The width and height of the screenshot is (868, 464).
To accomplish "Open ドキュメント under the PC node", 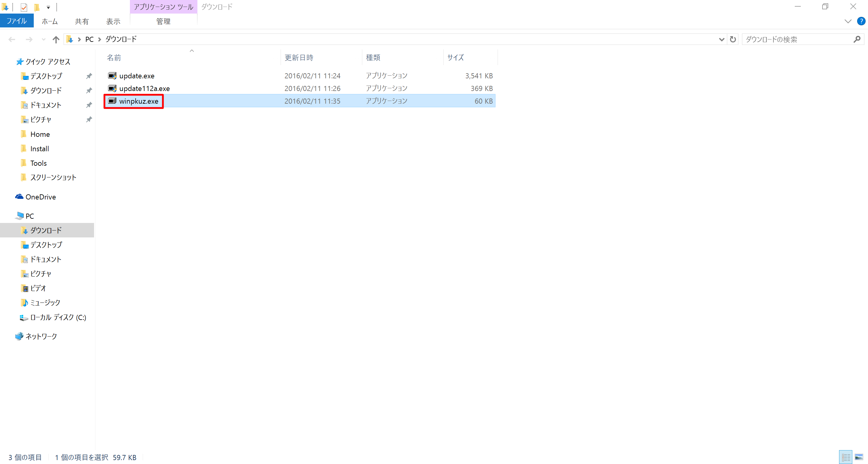I will coord(46,259).
